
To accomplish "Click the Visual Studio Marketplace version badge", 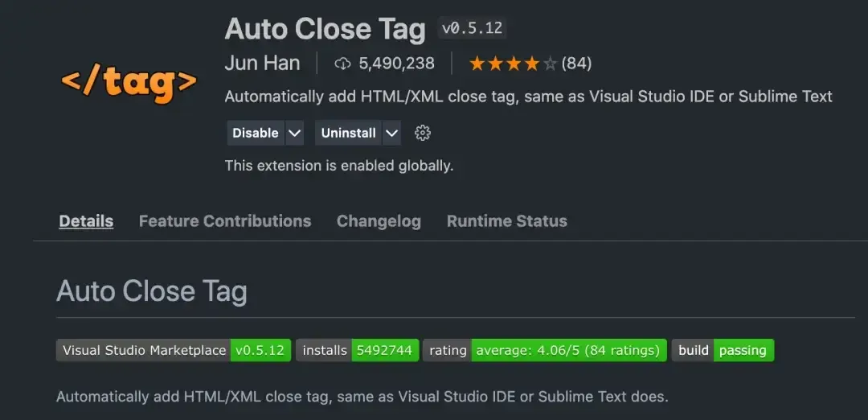I will [173, 350].
